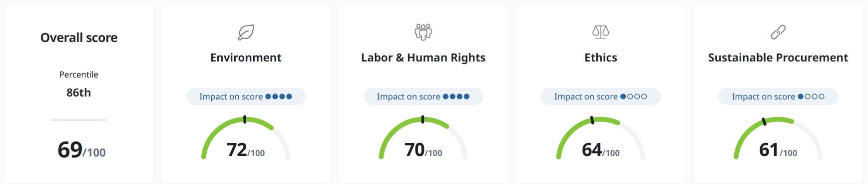Click the Environment score gauge marker
The image size is (868, 184).
click(245, 119)
